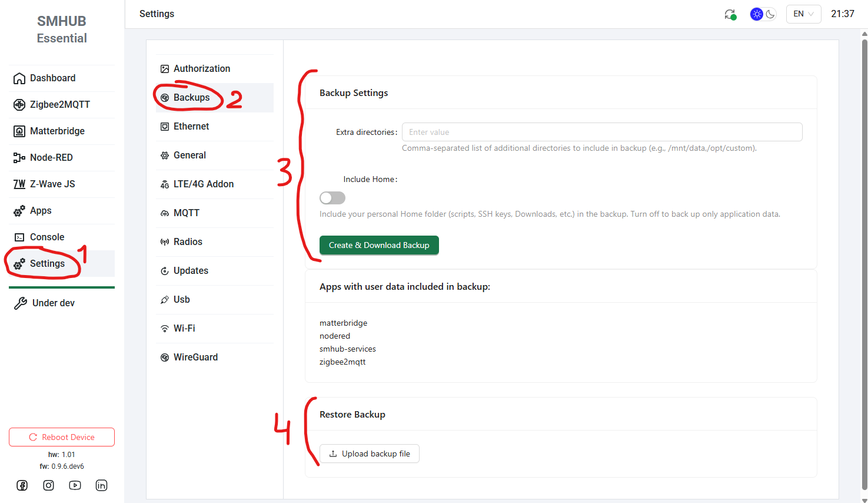This screenshot has width=868, height=503.
Task: Click the connection sync status icon
Action: tap(730, 14)
